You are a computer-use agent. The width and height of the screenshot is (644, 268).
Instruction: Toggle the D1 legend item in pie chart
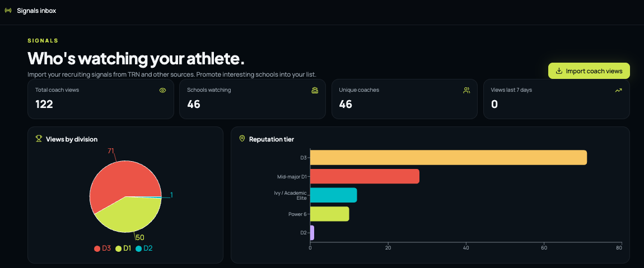click(123, 248)
